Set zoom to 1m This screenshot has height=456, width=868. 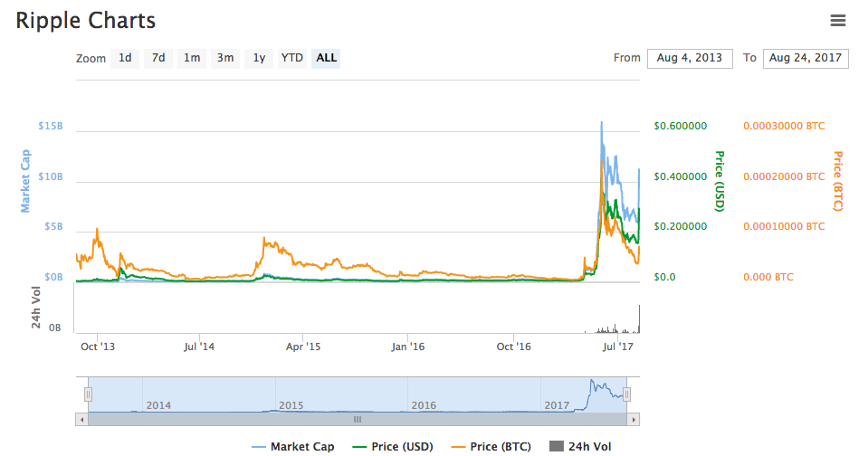192,58
